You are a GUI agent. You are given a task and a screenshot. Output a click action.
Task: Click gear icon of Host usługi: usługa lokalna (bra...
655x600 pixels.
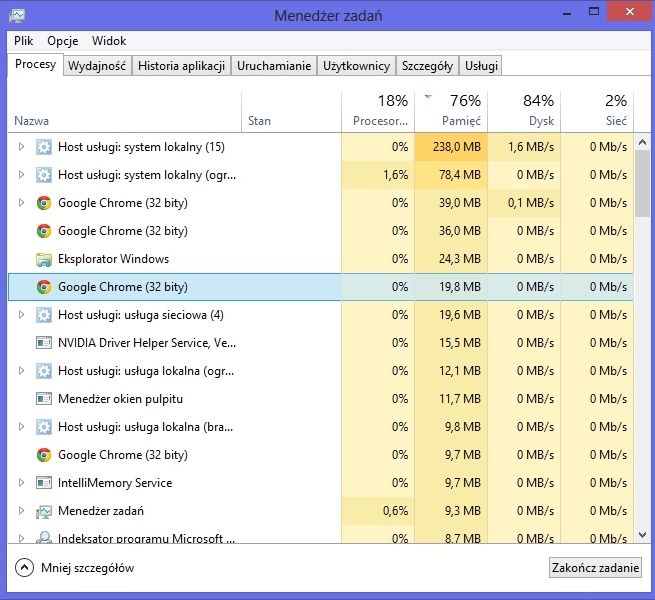[x=44, y=427]
